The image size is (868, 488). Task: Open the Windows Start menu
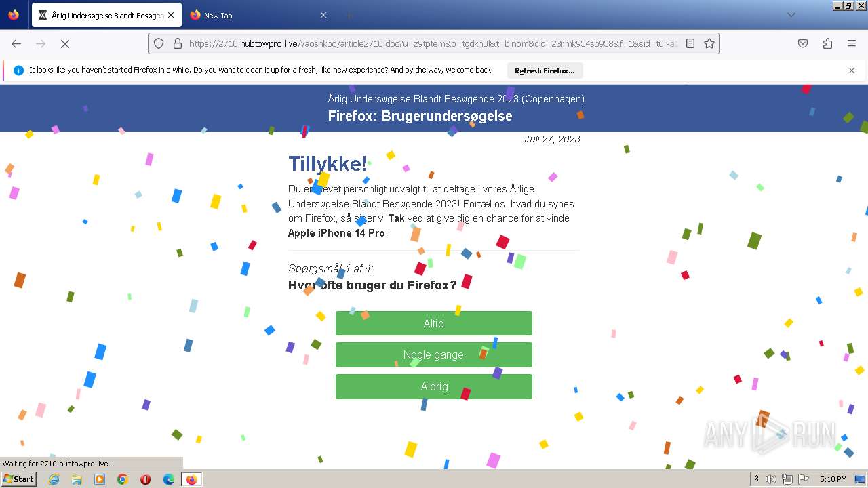[x=18, y=479]
